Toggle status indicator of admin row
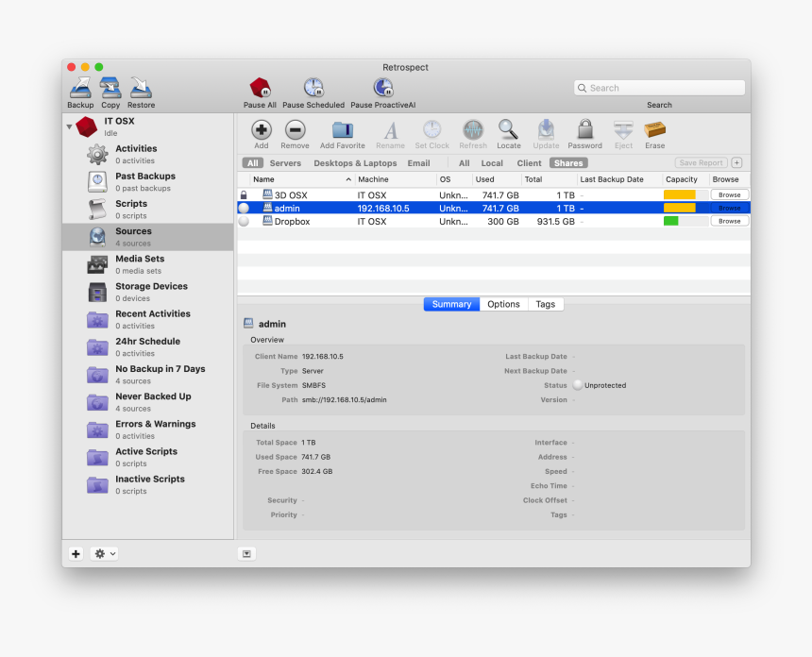Image resolution: width=812 pixels, height=657 pixels. point(244,208)
